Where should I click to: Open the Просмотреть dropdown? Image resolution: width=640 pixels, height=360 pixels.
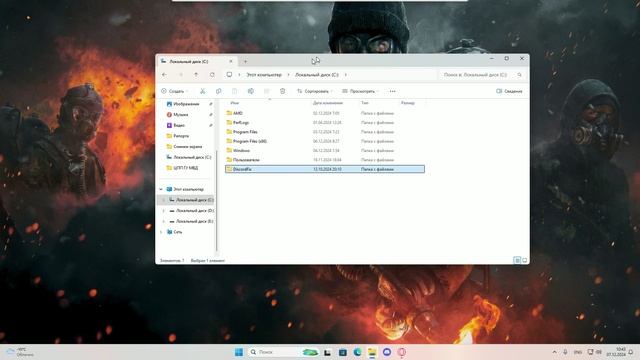tap(360, 91)
